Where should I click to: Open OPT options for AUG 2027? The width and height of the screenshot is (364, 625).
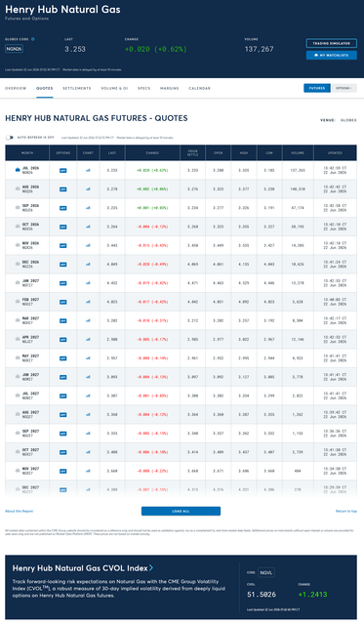click(x=62, y=414)
